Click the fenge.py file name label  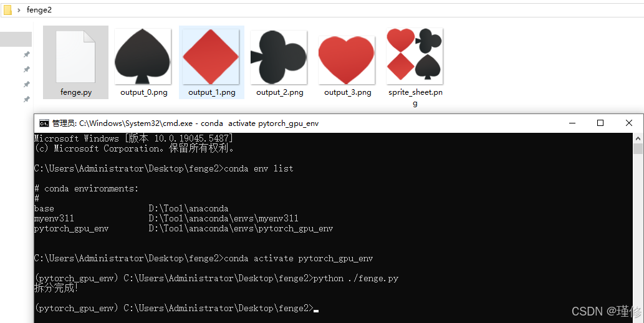pyautogui.click(x=76, y=92)
